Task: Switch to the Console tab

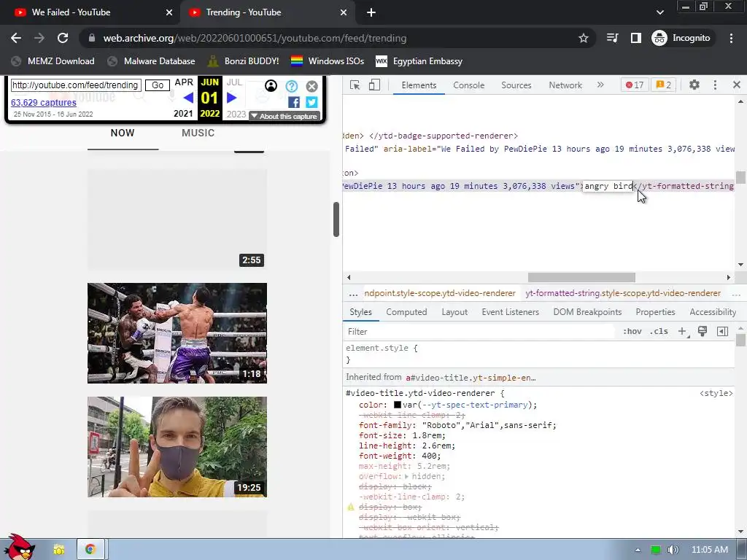Action: (x=469, y=85)
